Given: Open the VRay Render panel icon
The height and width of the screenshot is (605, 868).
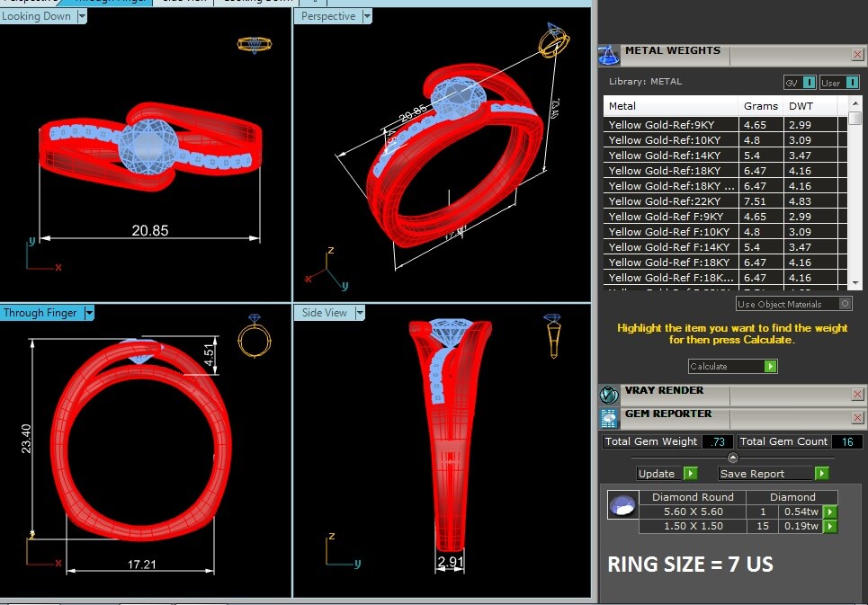Looking at the screenshot, I should tap(609, 395).
